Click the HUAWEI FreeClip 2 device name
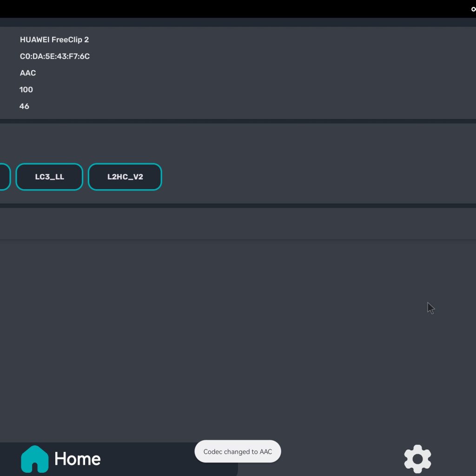The width and height of the screenshot is (476, 476). pos(54,40)
